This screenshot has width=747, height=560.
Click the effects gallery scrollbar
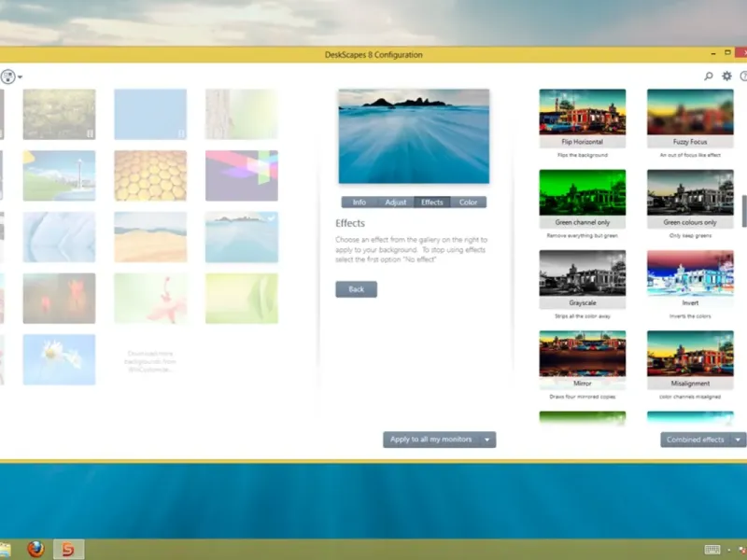pos(744,211)
